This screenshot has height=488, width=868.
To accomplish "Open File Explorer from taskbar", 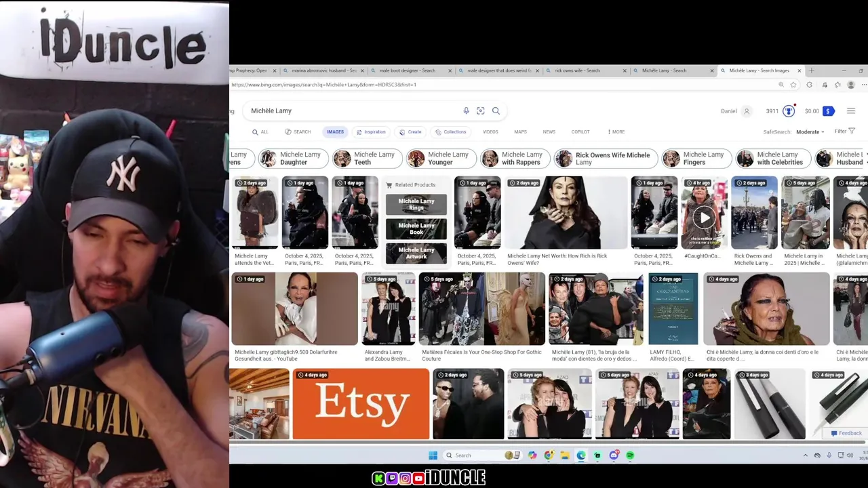I will click(x=564, y=455).
